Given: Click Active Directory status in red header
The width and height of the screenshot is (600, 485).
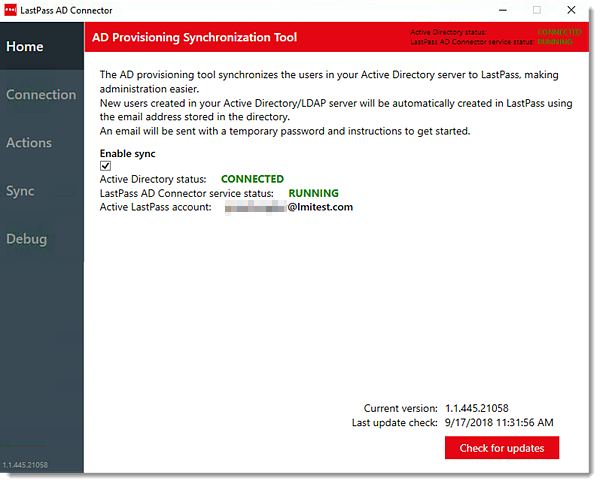Looking at the screenshot, I should (x=448, y=32).
